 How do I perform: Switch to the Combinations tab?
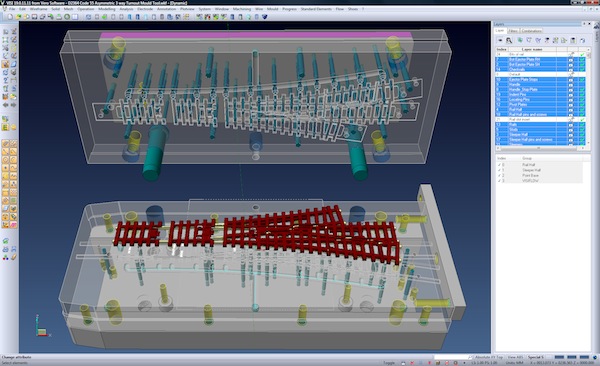point(532,31)
